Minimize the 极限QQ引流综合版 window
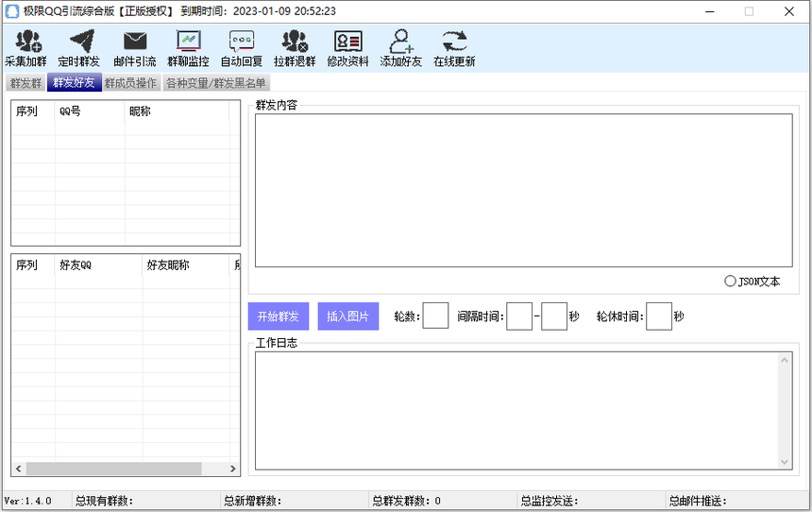This screenshot has height=512, width=812. 710,11
